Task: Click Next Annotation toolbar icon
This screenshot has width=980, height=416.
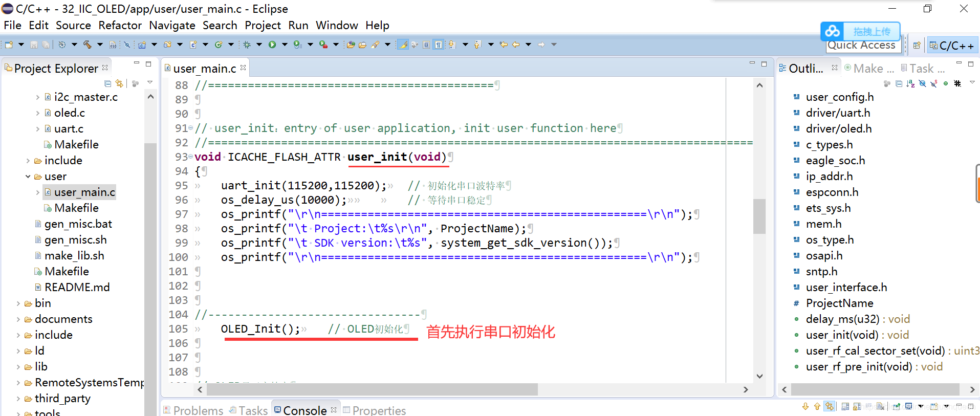Action: pyautogui.click(x=452, y=45)
